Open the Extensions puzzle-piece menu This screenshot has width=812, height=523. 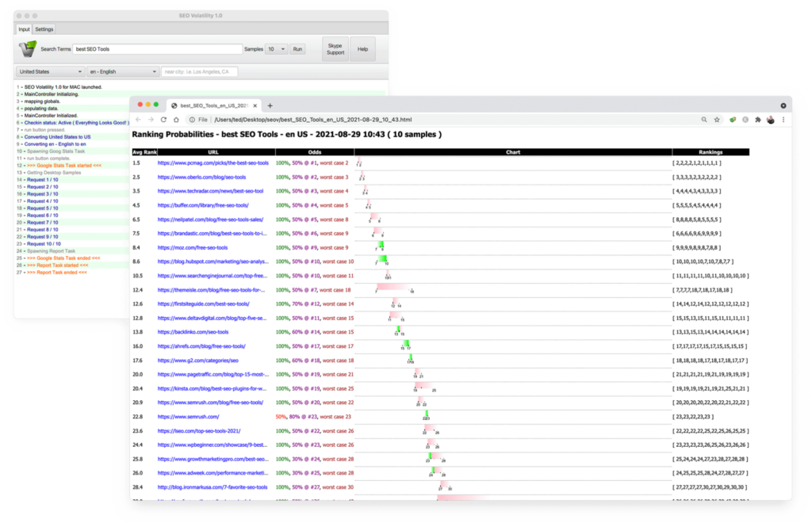click(757, 120)
